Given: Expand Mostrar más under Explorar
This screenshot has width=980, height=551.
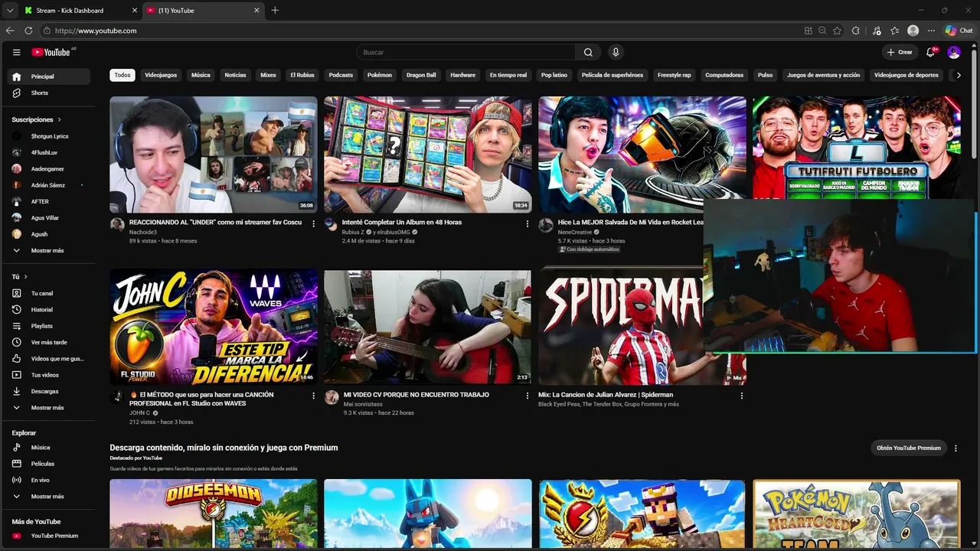Looking at the screenshot, I should 49,497.
